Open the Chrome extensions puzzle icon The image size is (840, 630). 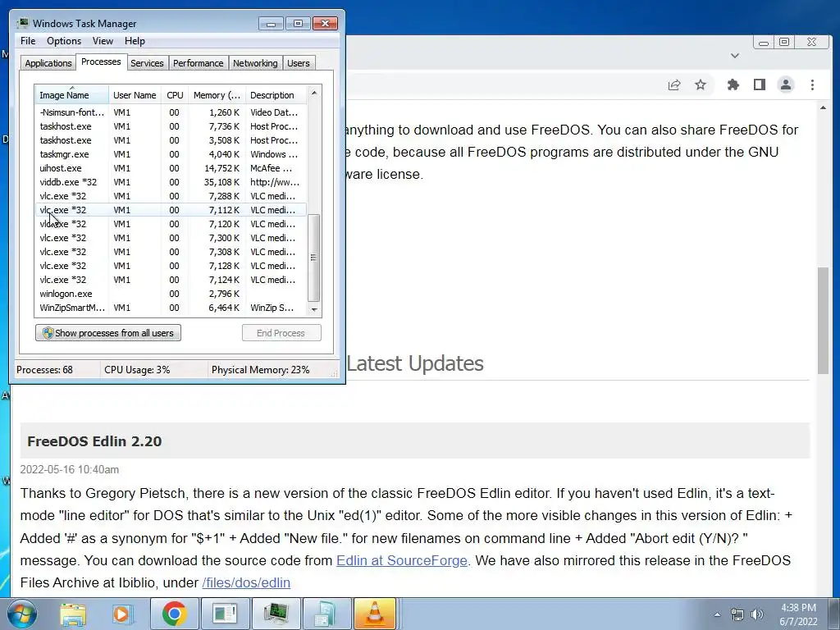pos(733,84)
